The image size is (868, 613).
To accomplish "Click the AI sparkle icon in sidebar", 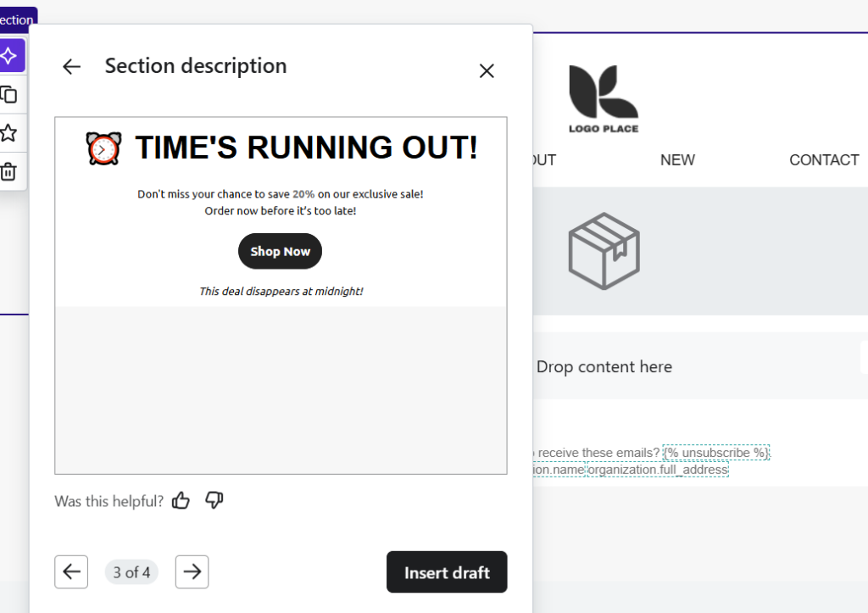I will [10, 55].
